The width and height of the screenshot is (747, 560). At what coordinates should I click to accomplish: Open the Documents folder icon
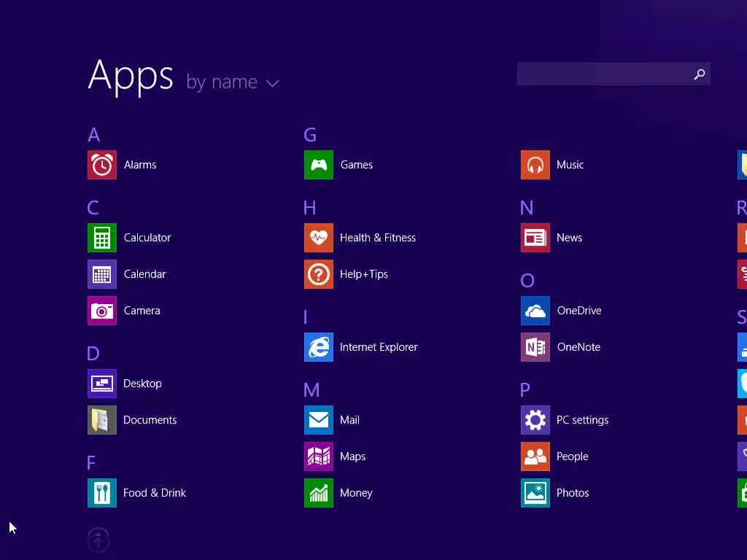click(102, 420)
